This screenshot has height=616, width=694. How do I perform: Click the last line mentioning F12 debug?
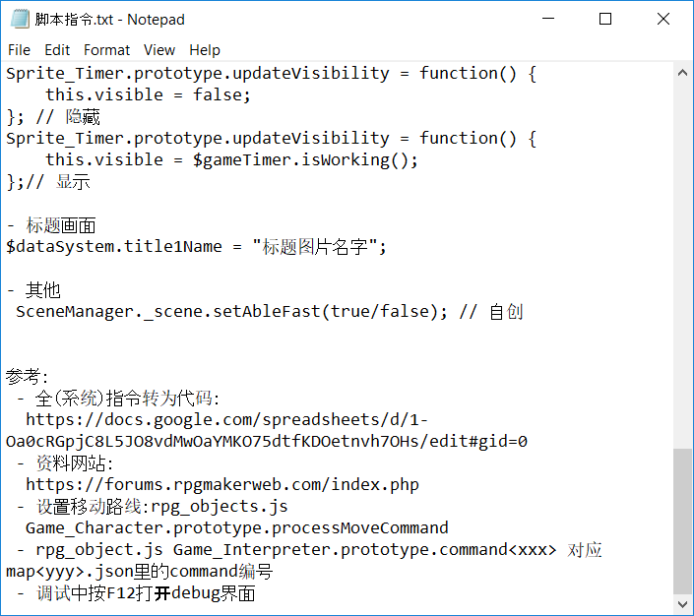[x=136, y=593]
